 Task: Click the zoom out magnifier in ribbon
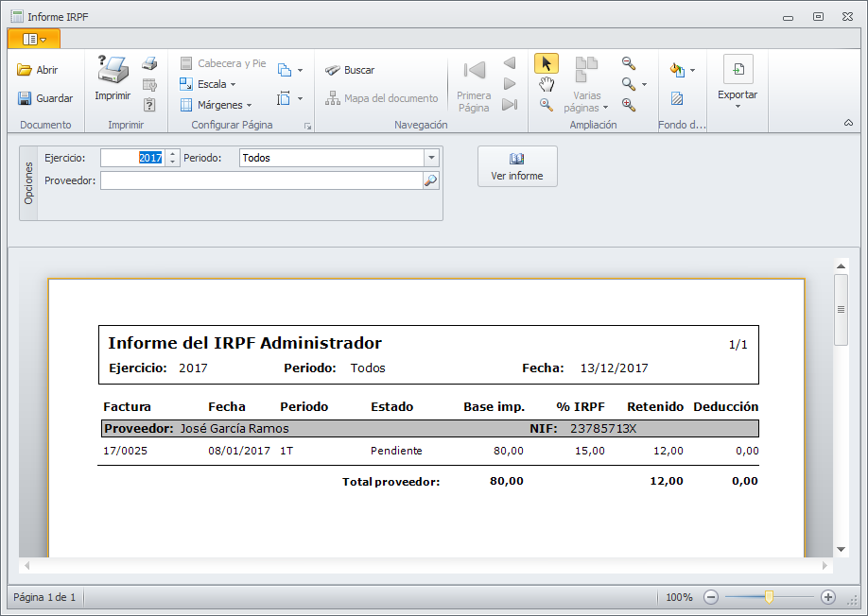click(628, 63)
